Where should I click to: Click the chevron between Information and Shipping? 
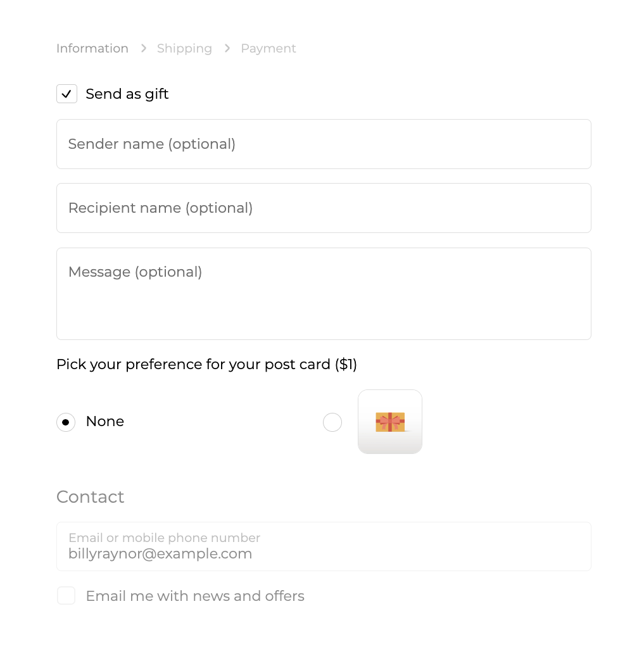(144, 48)
